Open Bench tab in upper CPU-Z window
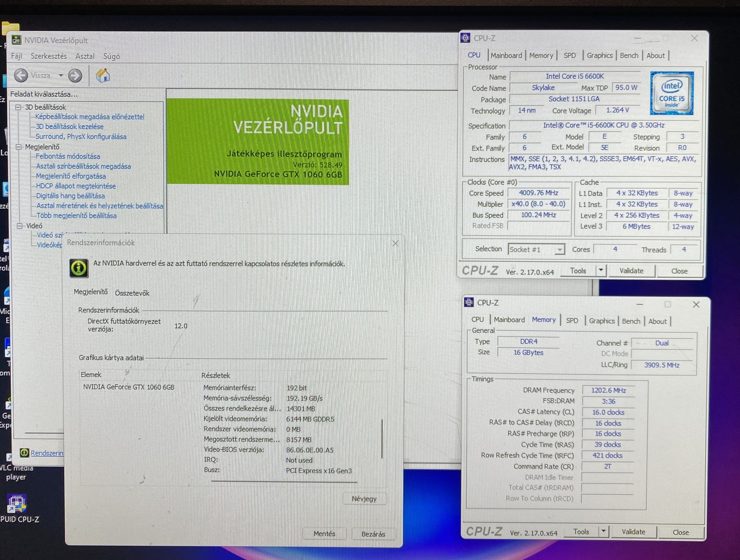The width and height of the screenshot is (740, 560). click(x=629, y=56)
